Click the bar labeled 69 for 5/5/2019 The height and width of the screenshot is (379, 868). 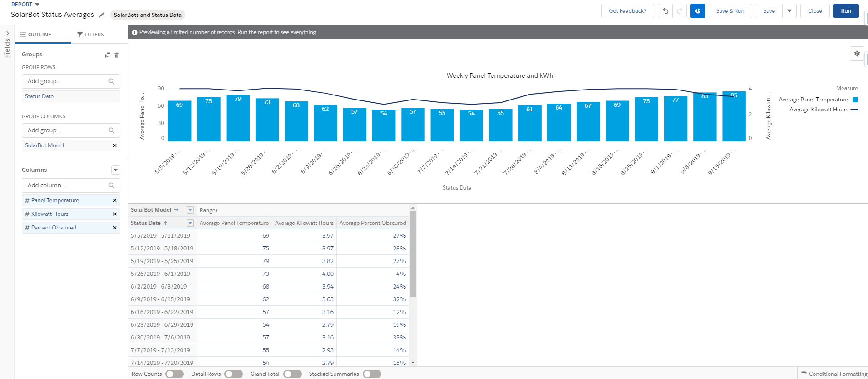coord(179,121)
